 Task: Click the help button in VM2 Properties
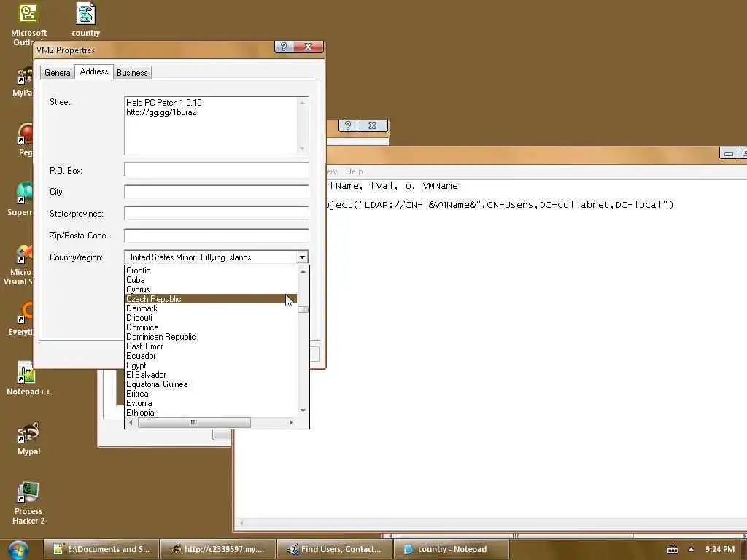click(x=284, y=47)
